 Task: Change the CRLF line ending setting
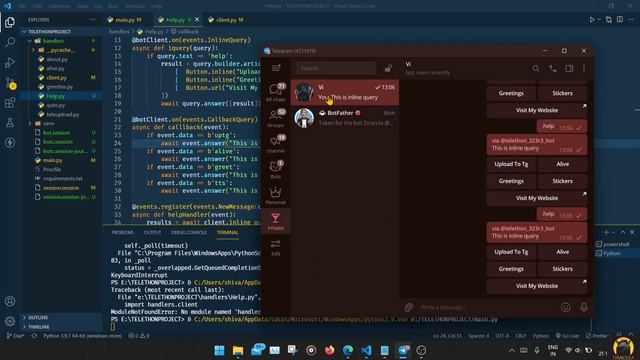pos(520,336)
